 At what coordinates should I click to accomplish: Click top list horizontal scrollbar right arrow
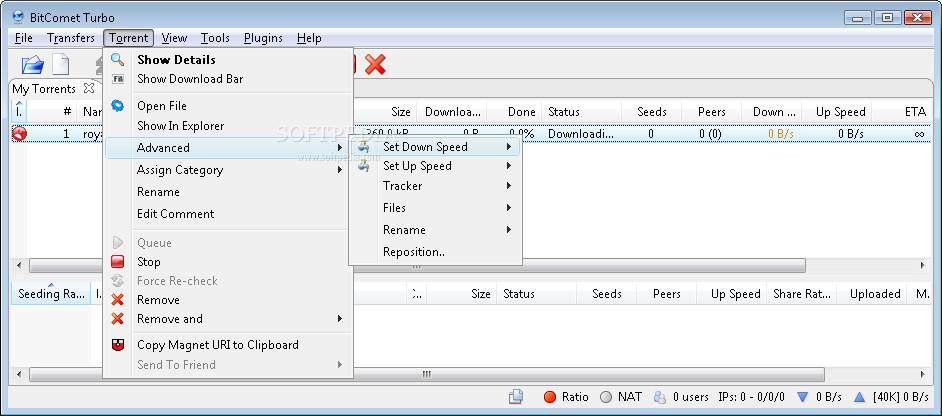pyautogui.click(x=923, y=265)
